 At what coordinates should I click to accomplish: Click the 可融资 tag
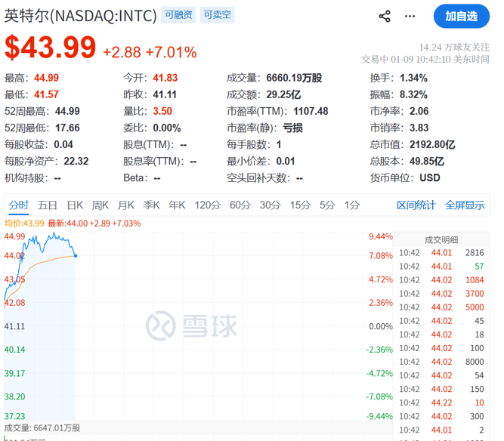[x=178, y=15]
